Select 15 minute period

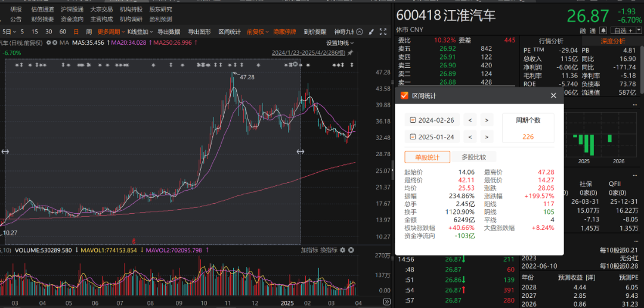pos(35,32)
